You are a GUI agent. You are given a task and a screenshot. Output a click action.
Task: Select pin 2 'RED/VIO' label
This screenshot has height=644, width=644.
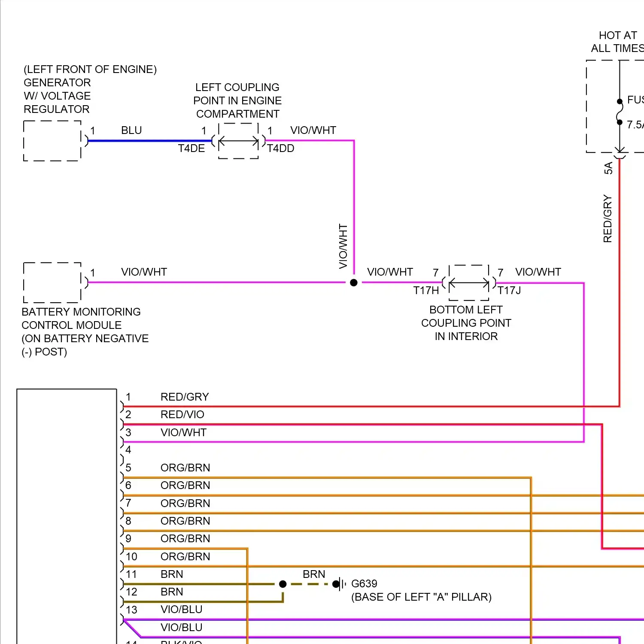[182, 414]
